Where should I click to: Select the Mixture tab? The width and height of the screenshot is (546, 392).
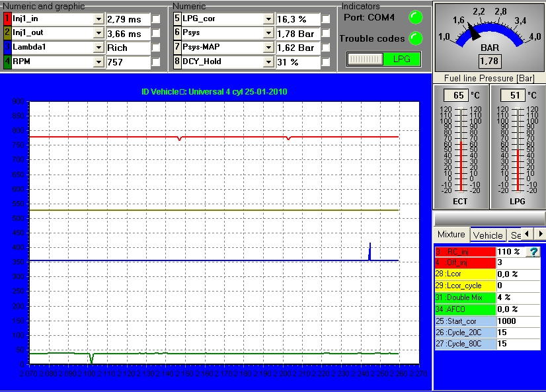coord(451,235)
